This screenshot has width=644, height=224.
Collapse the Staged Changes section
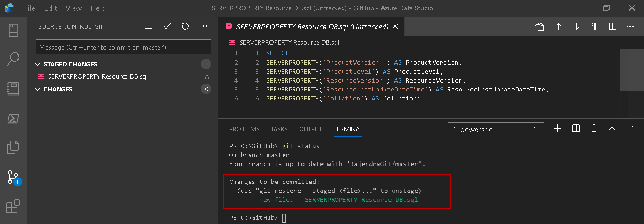38,64
